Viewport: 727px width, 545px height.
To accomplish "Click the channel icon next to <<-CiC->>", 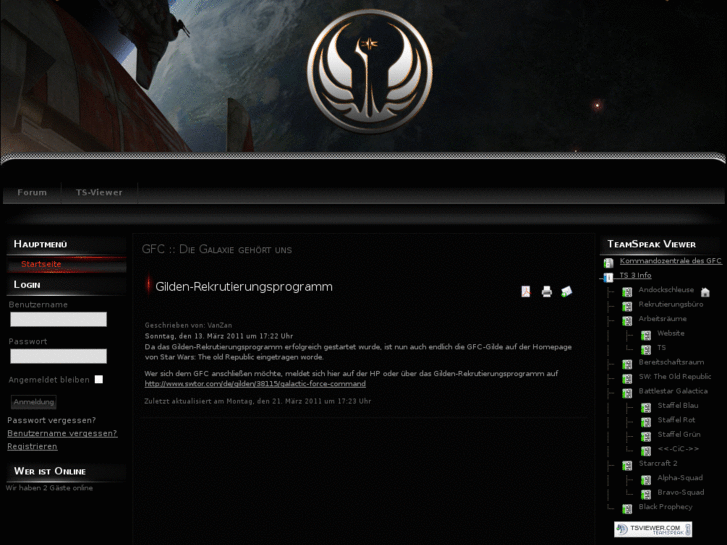I will pos(645,450).
